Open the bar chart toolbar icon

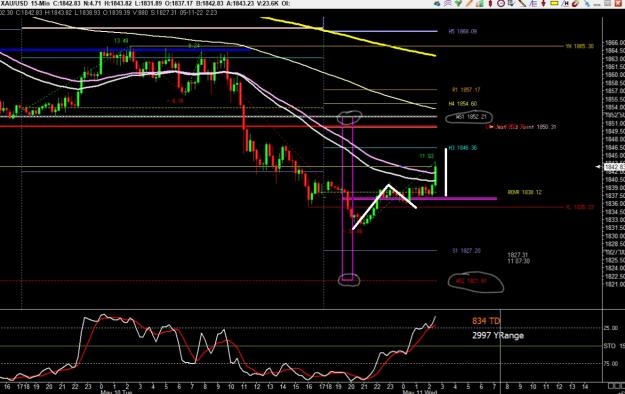[x=480, y=3]
